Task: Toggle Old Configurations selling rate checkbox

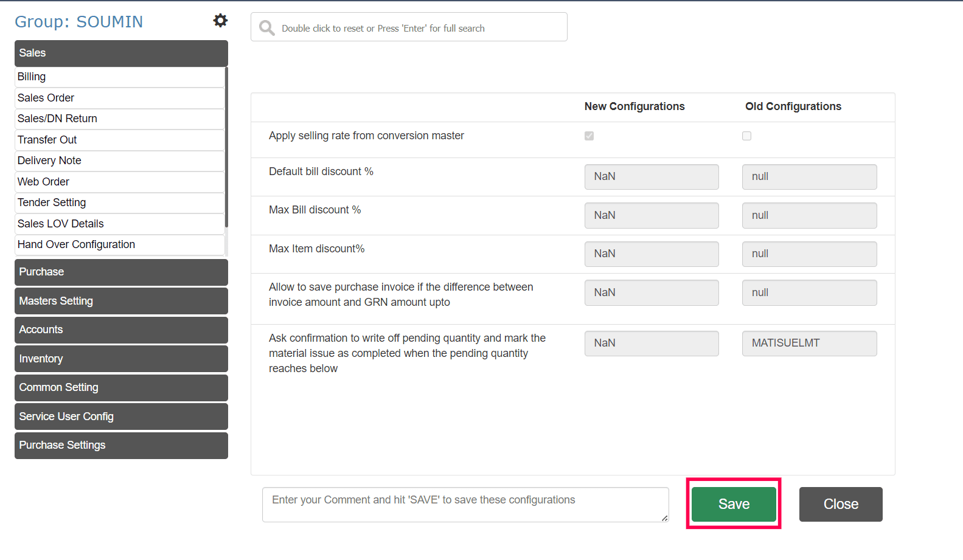Action: [x=746, y=136]
